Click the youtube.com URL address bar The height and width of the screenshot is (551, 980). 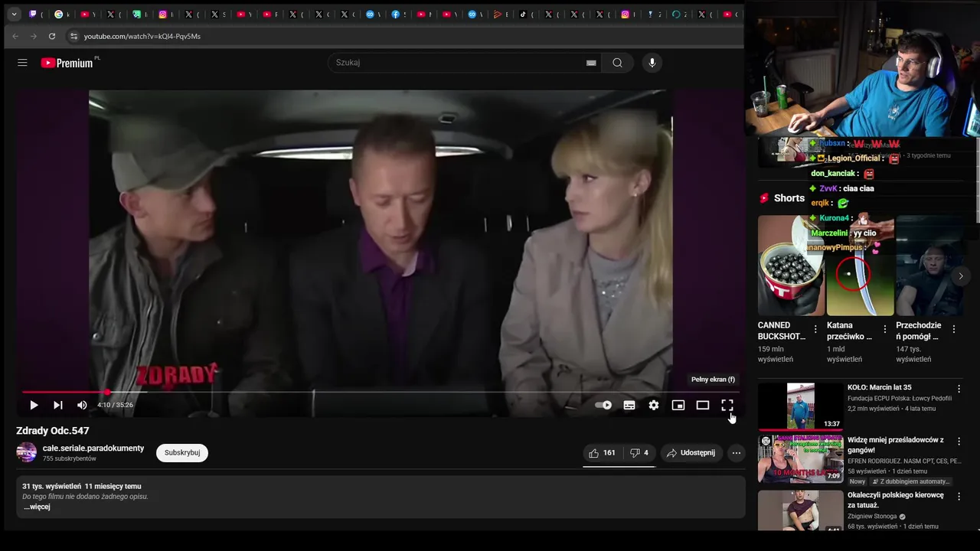(142, 36)
